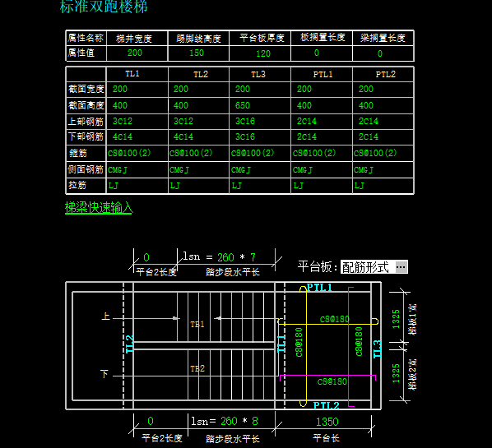Image resolution: width=492 pixels, height=448 pixels.
Task: Select TL2 下部钢筋 cell 4C14
Action: click(x=183, y=136)
